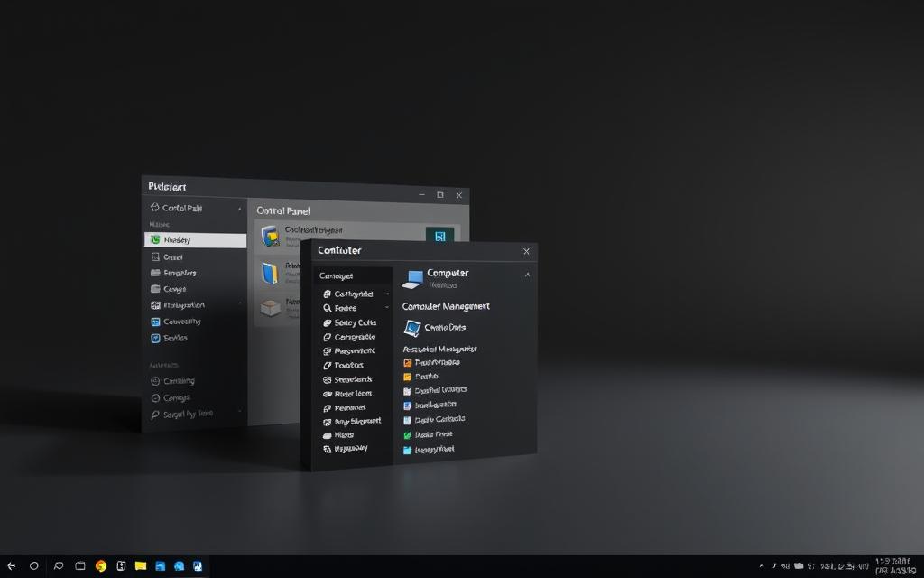Collapse the Computer header section with its chevron
924x578 pixels.
coord(527,275)
